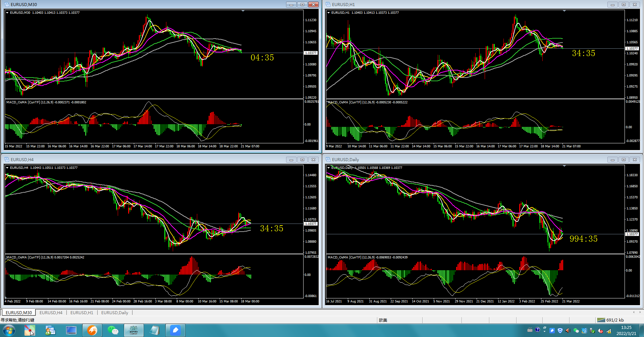
Task: Expand the triangle beside EURUSD,H4 chart label
Action: pyautogui.click(x=7, y=168)
